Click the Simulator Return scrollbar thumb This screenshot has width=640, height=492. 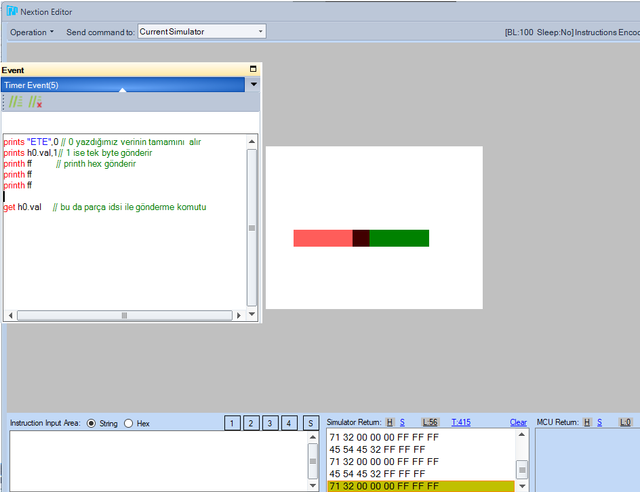[522, 470]
